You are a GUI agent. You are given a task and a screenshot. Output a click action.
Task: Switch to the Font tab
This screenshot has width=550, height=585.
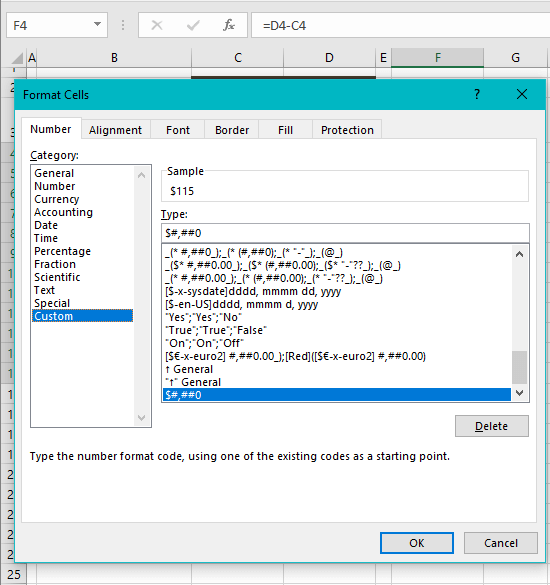(x=178, y=130)
